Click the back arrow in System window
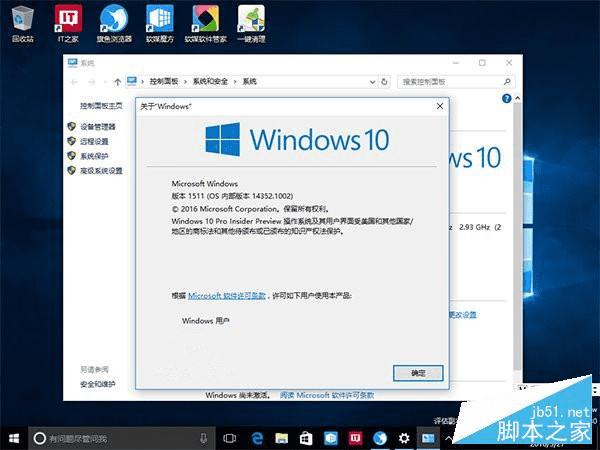Screen dimensions: 600x450 coord(75,82)
